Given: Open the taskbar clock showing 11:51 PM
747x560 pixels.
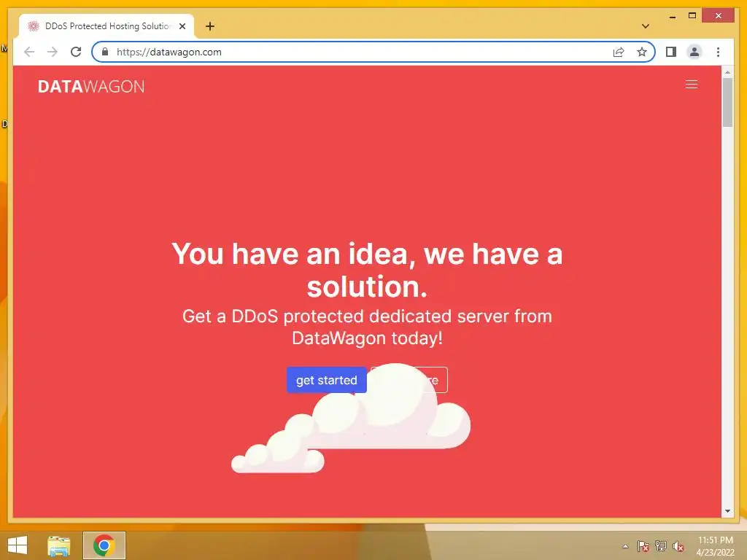Looking at the screenshot, I should pos(715,546).
